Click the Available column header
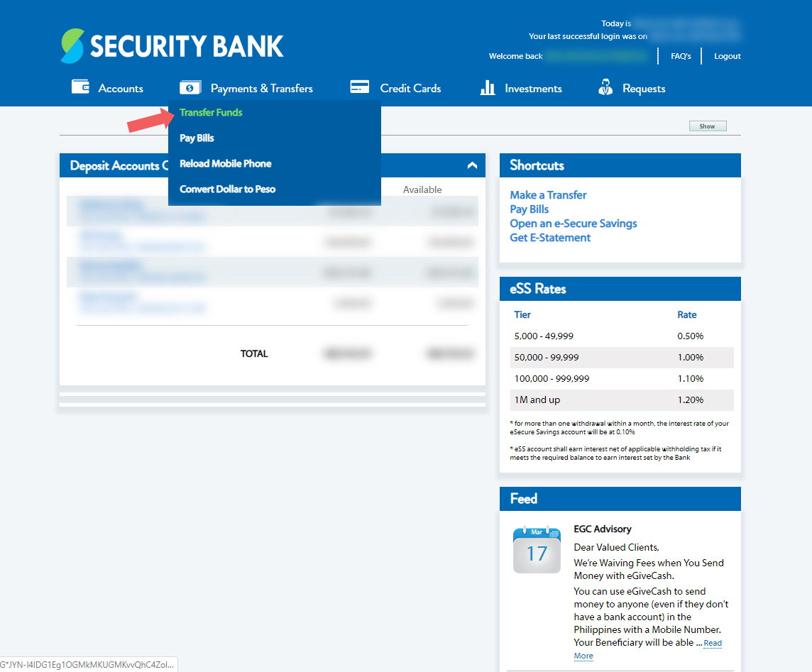812x672 pixels. click(x=422, y=189)
